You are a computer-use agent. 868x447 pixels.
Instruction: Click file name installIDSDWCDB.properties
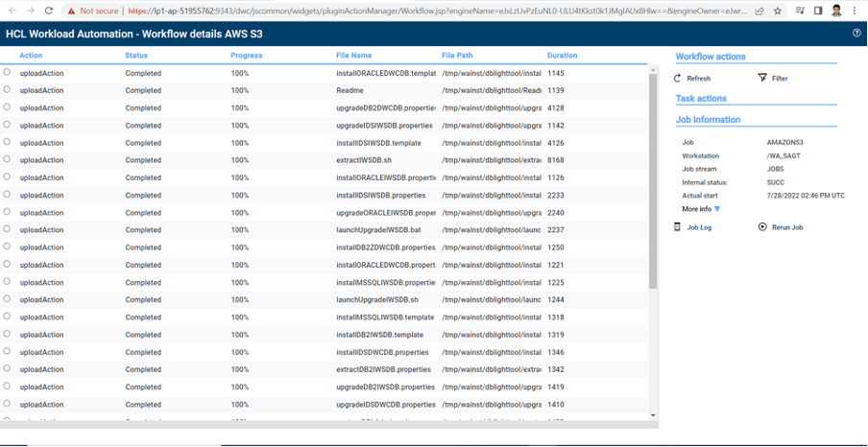(382, 352)
